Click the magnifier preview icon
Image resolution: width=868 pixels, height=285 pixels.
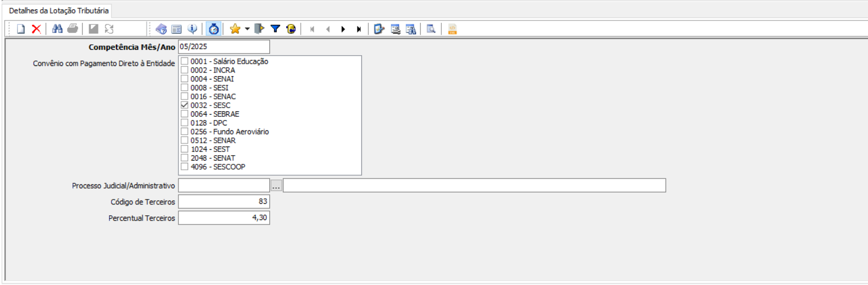pyautogui.click(x=431, y=29)
